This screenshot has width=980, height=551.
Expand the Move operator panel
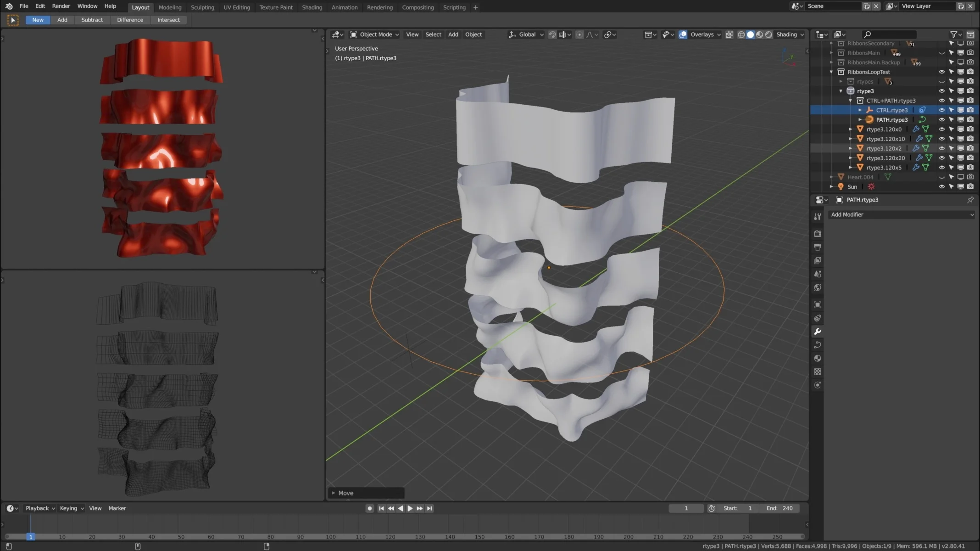point(334,493)
